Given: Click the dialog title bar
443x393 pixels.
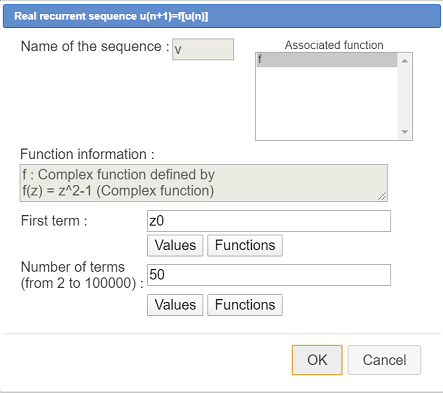Looking at the screenshot, I should (222, 16).
